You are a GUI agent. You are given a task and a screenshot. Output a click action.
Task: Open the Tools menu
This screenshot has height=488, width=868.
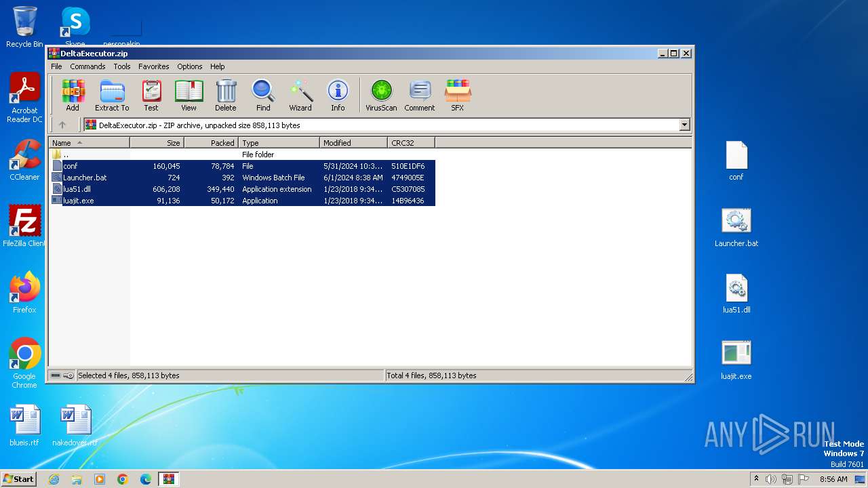click(x=122, y=66)
